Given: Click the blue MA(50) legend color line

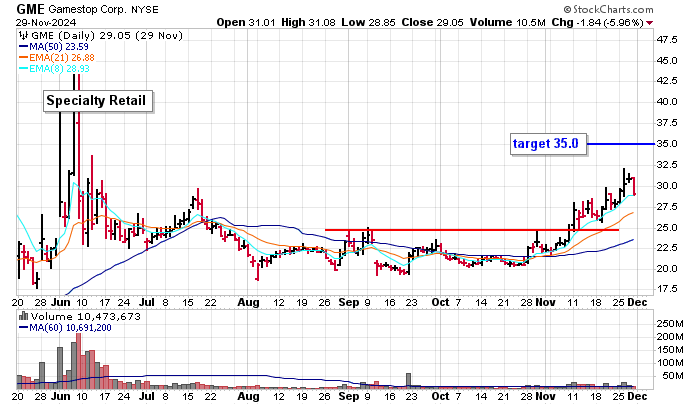Looking at the screenshot, I should click(23, 47).
